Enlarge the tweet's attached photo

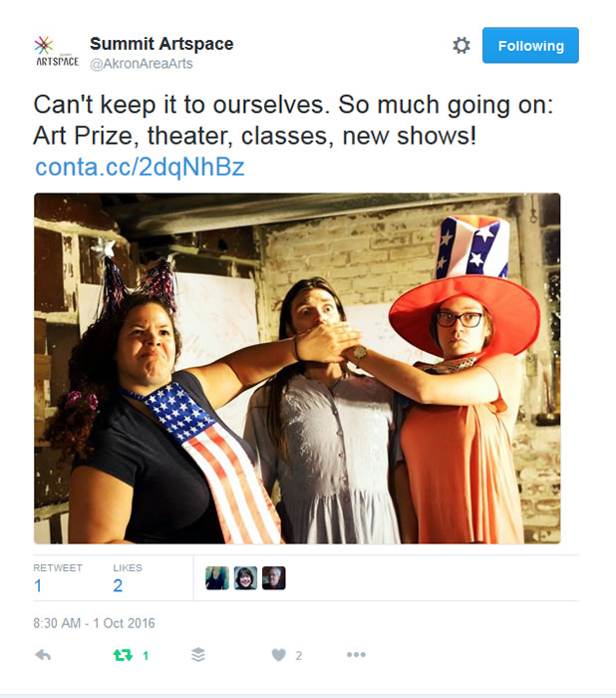(x=297, y=368)
